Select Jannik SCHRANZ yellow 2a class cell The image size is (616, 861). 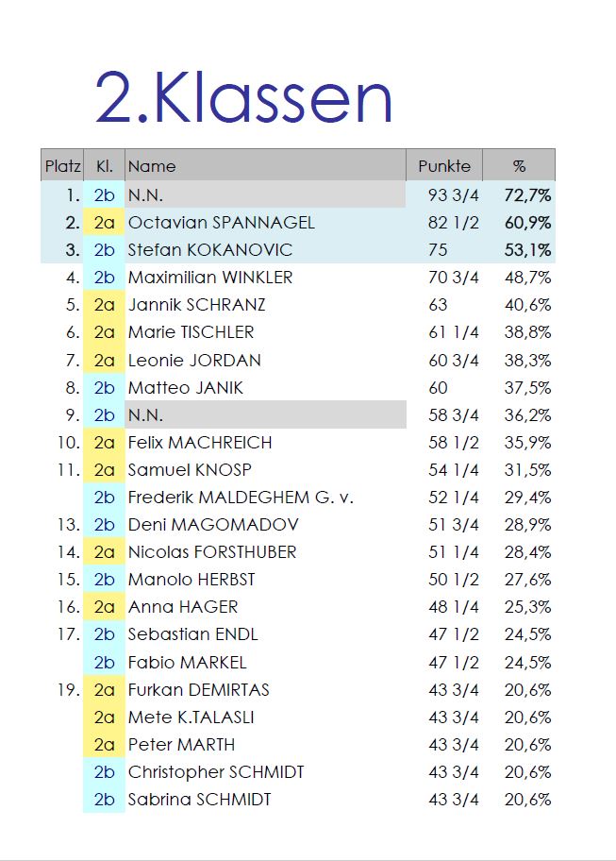(104, 305)
